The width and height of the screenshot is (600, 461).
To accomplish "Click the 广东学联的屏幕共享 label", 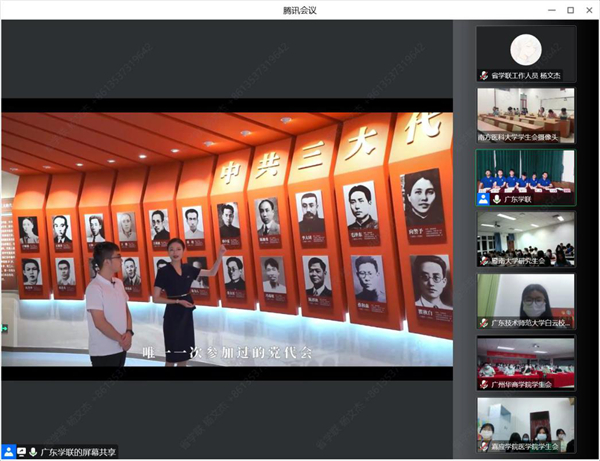I will (78, 452).
